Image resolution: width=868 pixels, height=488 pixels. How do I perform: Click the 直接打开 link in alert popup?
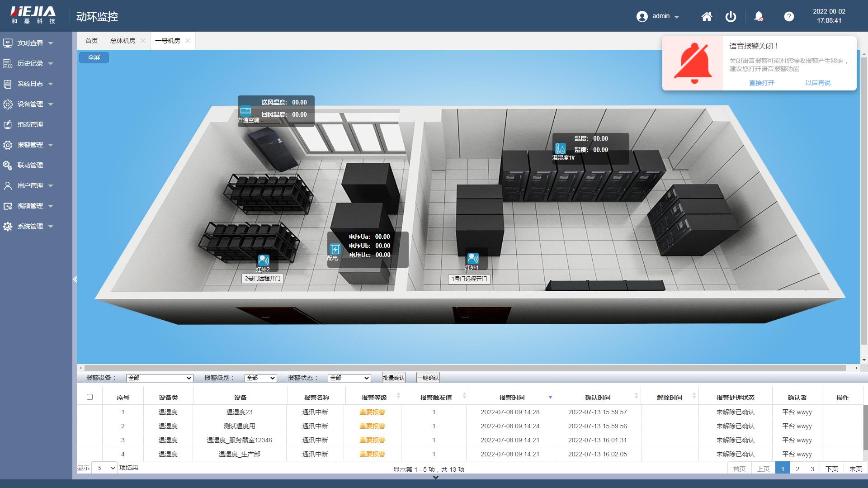(x=761, y=83)
